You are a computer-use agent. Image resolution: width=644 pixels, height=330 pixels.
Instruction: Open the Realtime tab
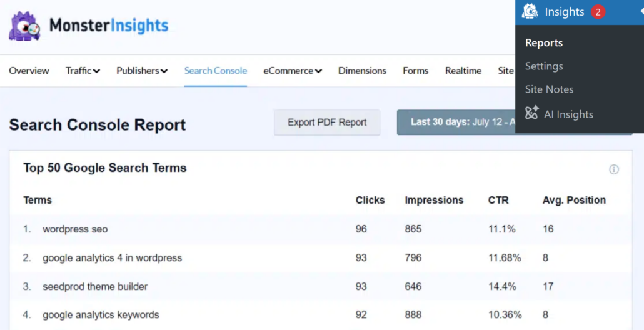(x=463, y=71)
